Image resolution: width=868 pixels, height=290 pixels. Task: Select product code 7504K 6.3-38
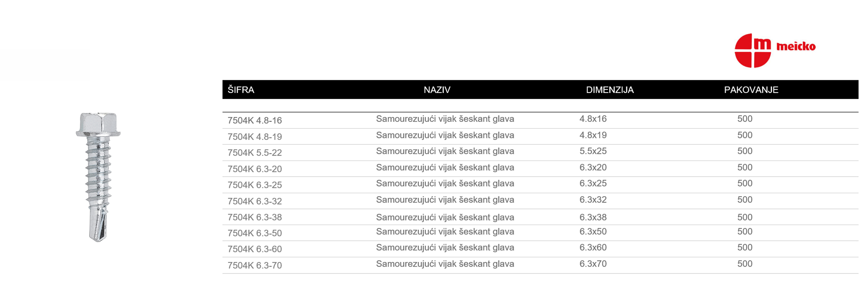tap(255, 217)
